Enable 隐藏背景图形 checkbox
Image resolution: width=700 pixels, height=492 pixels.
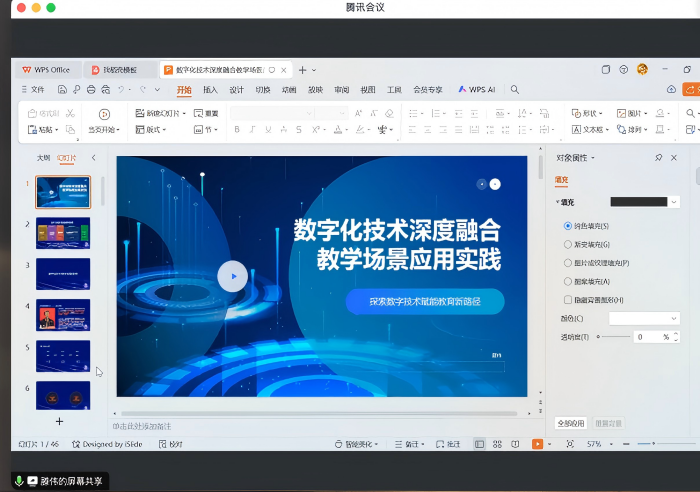(568, 300)
